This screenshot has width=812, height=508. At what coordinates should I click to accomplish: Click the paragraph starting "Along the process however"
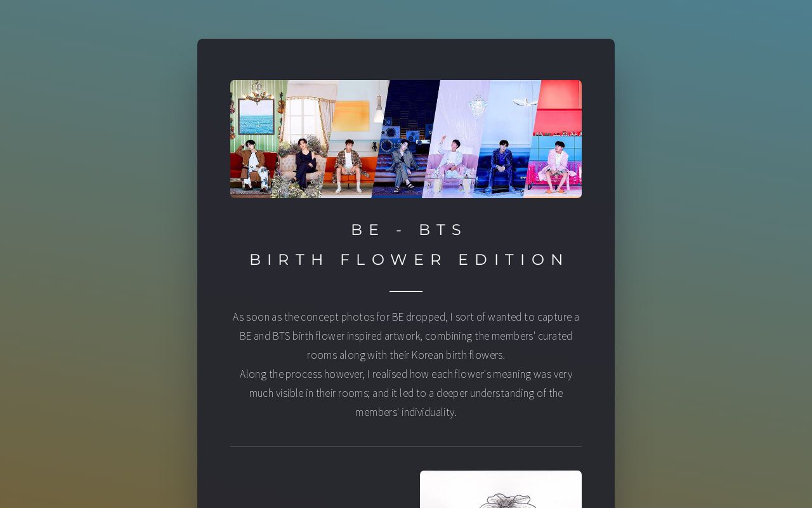click(406, 392)
